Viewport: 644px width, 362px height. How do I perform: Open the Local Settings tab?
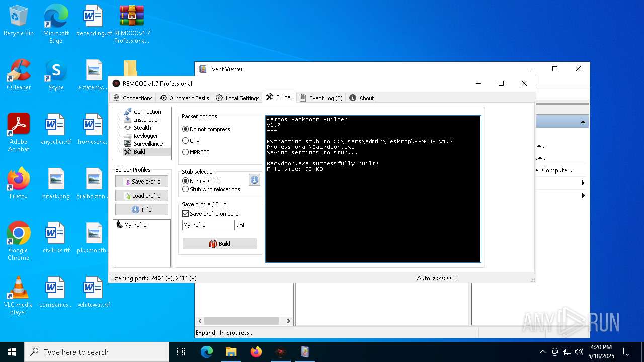click(x=237, y=98)
